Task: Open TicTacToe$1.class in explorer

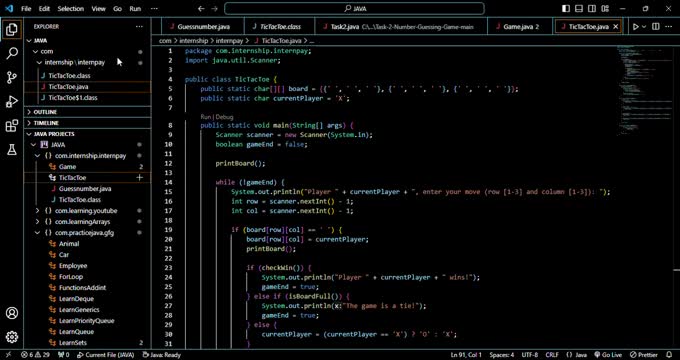Action: (x=73, y=98)
